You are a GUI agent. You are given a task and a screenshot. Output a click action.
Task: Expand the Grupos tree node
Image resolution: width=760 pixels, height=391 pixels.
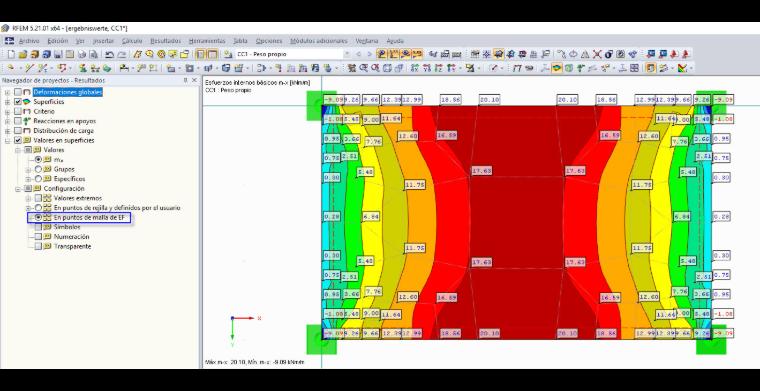click(x=28, y=170)
